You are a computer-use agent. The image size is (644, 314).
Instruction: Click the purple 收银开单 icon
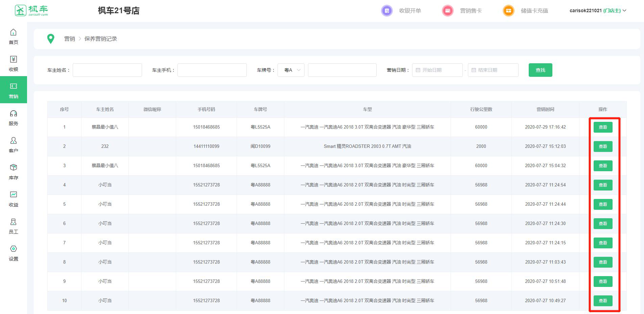click(x=387, y=11)
